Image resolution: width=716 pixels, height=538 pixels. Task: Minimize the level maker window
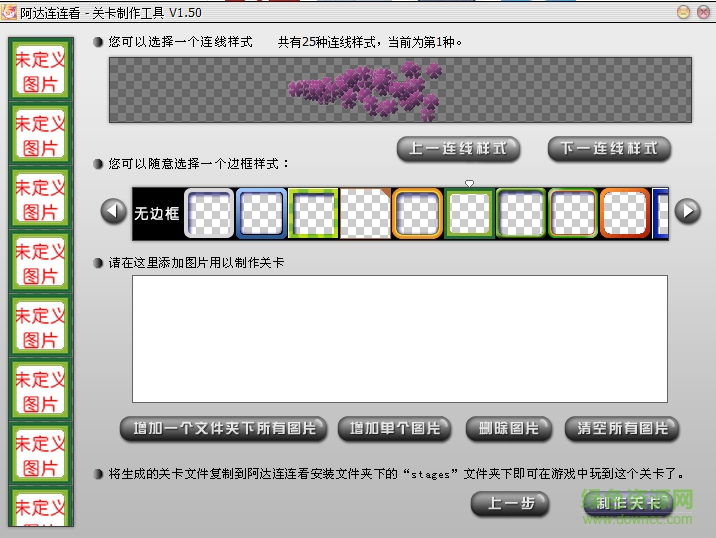[683, 12]
